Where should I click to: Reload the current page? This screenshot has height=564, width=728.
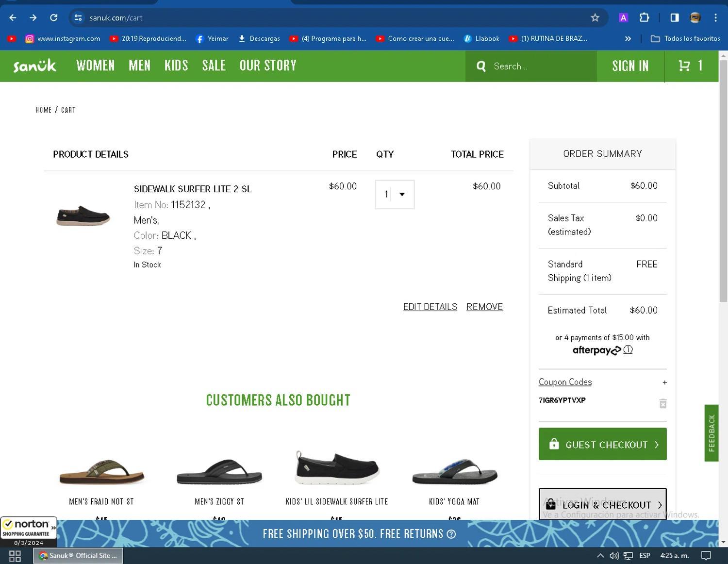click(53, 17)
